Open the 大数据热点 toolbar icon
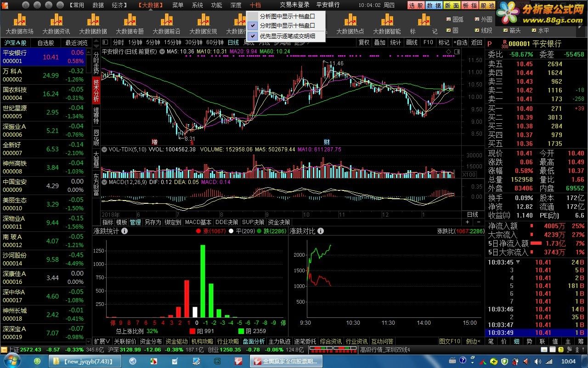 [x=350, y=24]
